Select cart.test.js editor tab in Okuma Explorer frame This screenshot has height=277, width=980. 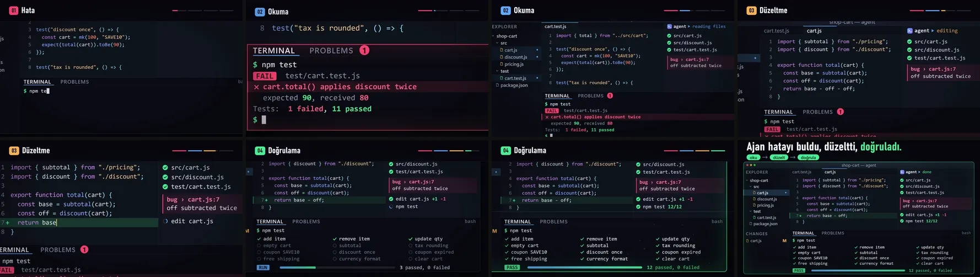[555, 26]
